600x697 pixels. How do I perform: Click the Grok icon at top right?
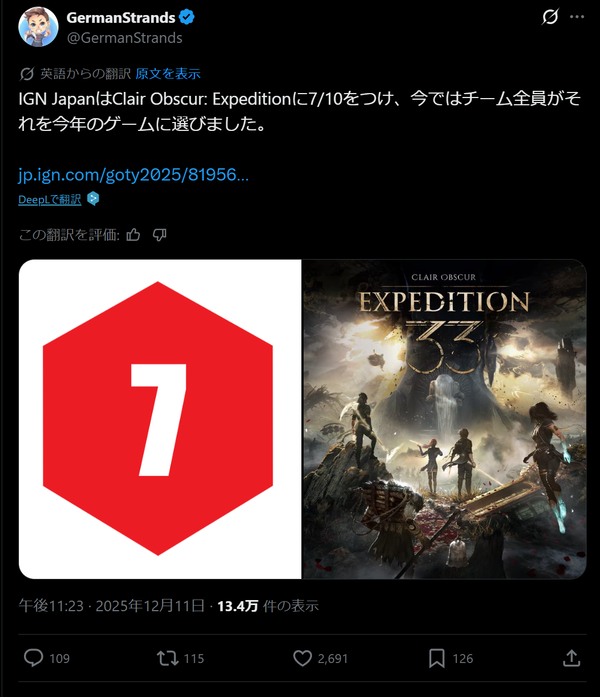coord(550,17)
